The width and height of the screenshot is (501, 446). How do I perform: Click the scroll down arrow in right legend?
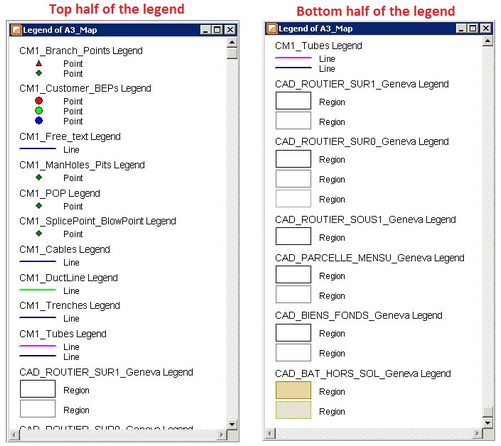coord(488,423)
